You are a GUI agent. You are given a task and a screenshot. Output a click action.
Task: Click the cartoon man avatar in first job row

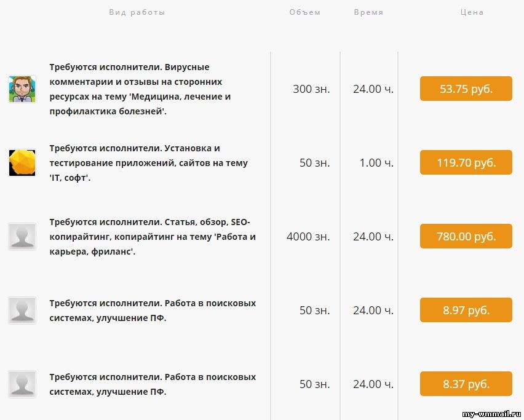coord(22,89)
